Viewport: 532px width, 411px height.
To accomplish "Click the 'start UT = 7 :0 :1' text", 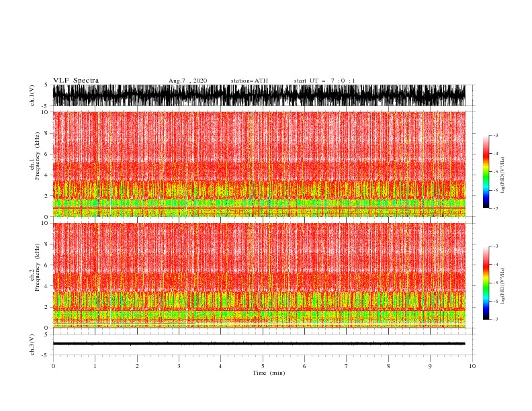I will point(324,81).
